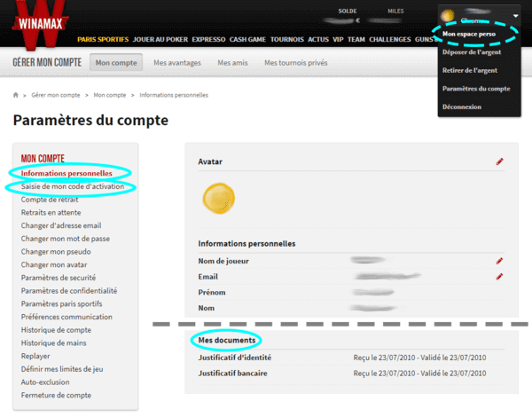Open Compte de retrait link
Screen dimensions: 532x417
[50, 200]
